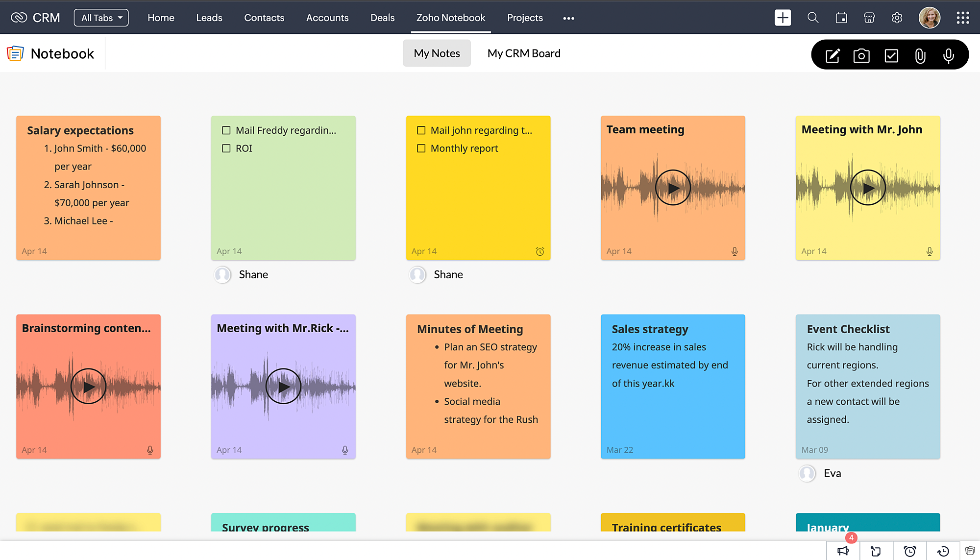The height and width of the screenshot is (560, 980).
Task: Create a new text note icon
Action: (833, 55)
